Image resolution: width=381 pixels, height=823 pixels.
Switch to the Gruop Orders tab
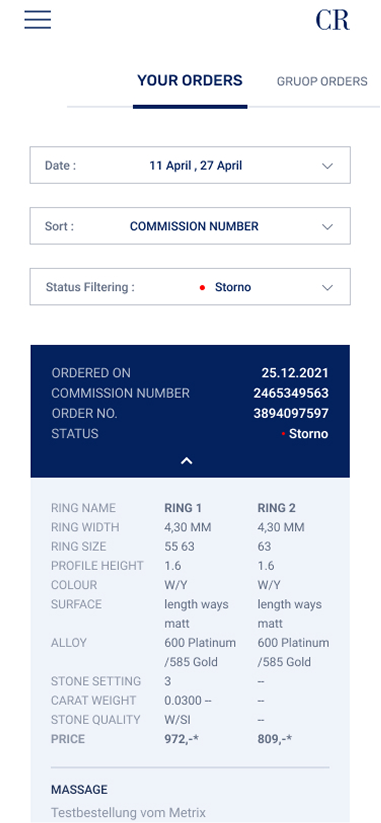tap(322, 81)
